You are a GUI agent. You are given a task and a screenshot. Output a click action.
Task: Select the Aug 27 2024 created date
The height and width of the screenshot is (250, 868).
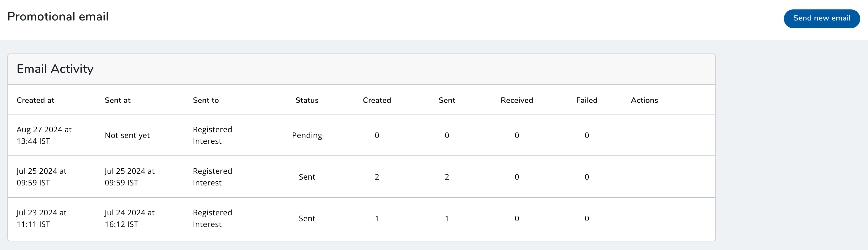click(44, 135)
